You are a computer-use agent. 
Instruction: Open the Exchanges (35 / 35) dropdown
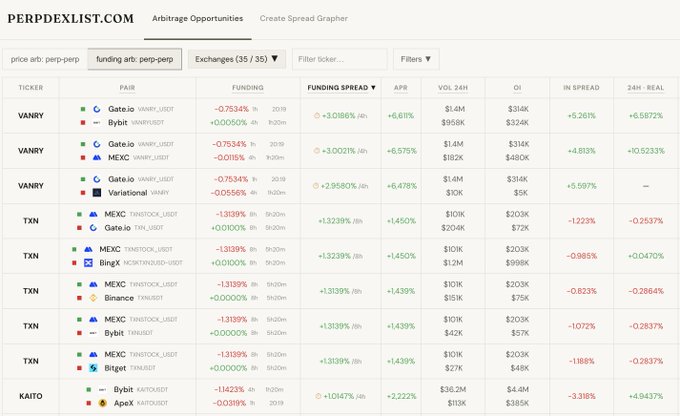(237, 59)
